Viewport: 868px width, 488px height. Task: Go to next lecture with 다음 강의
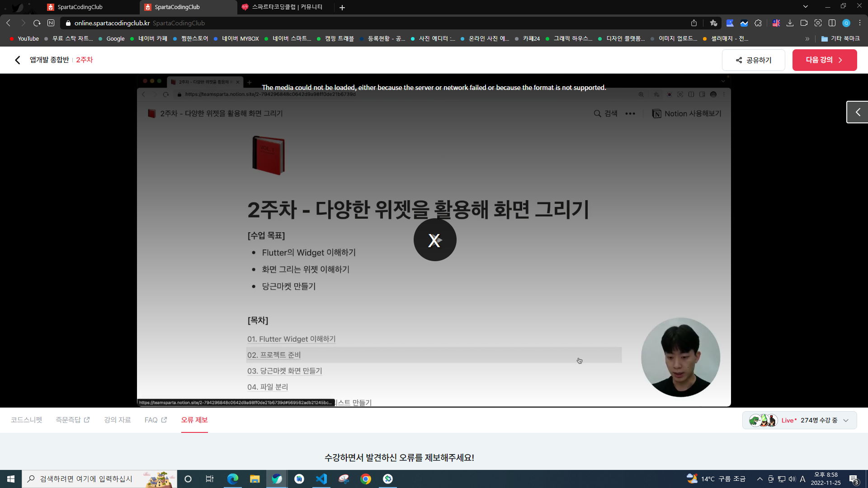point(825,60)
